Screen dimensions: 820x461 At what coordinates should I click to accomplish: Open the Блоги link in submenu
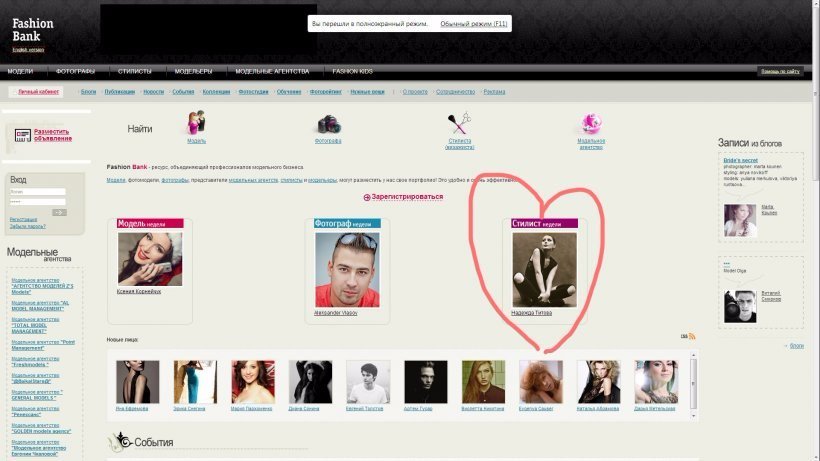(x=88, y=91)
